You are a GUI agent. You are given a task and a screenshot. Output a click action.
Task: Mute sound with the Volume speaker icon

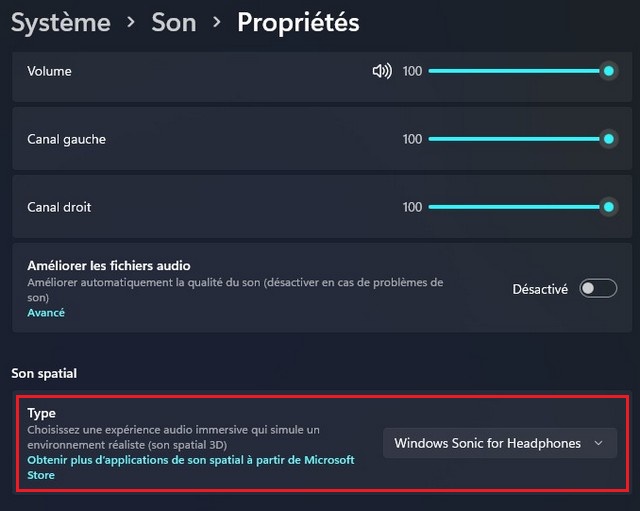(381, 72)
